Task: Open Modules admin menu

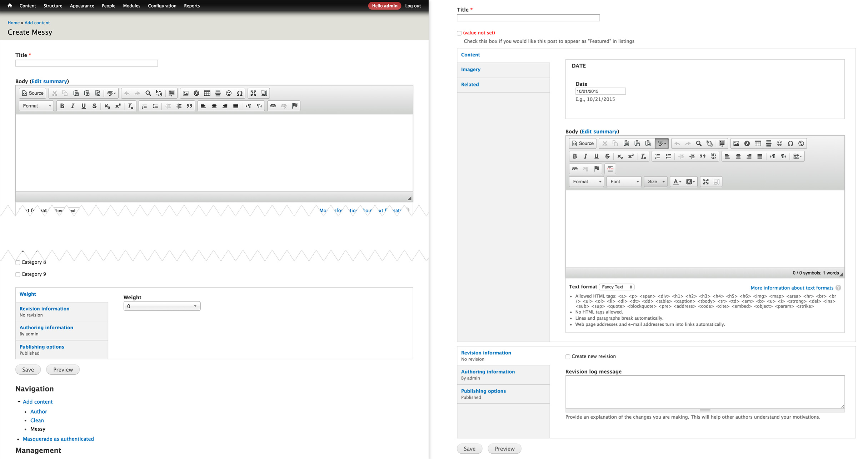Action: [131, 6]
